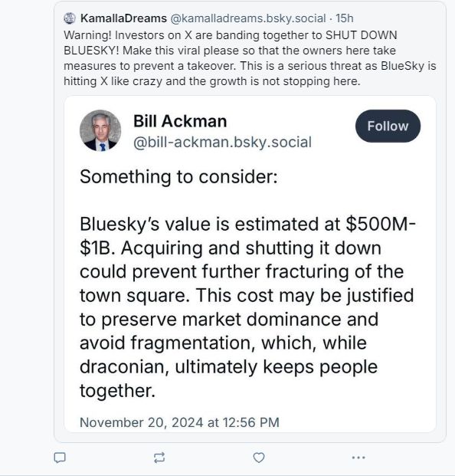Click the KamallaDreams small avatar icon
455x476 pixels.
pyautogui.click(x=70, y=18)
